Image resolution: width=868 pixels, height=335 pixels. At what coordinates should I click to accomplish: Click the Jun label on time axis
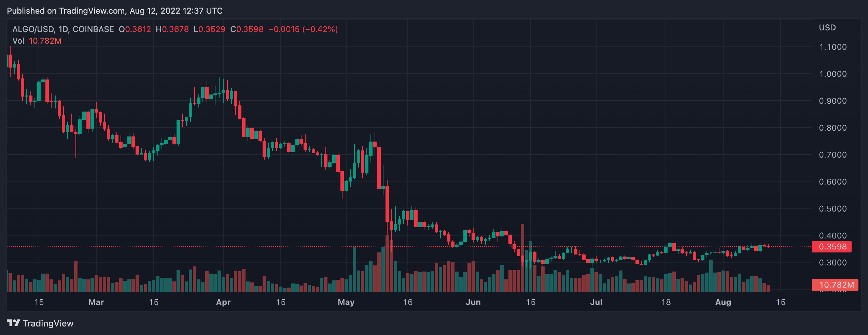pyautogui.click(x=473, y=302)
